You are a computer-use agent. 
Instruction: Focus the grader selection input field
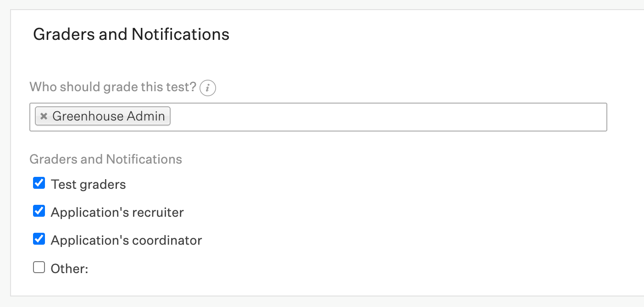coord(385,117)
